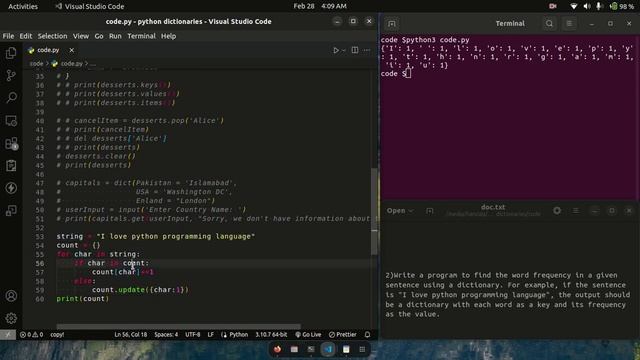Open the Edit menu
This screenshot has height=360, width=640.
[x=26, y=36]
